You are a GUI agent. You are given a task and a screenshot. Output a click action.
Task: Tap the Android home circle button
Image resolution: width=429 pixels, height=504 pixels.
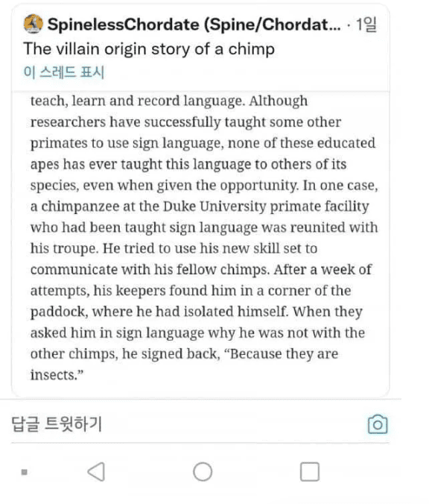[x=203, y=471]
